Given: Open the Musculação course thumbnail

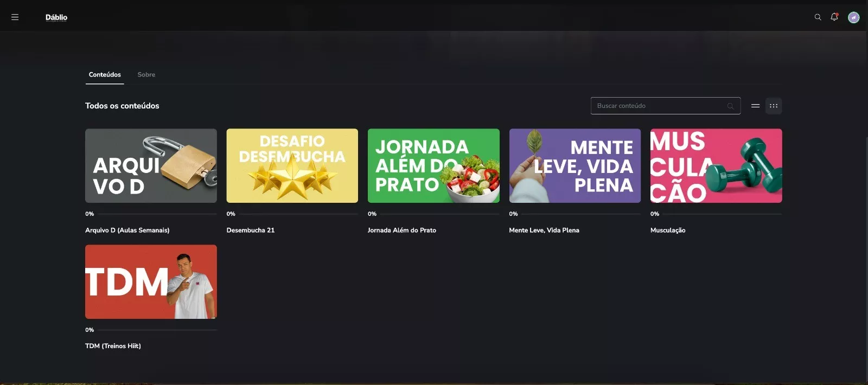Looking at the screenshot, I should pyautogui.click(x=716, y=165).
